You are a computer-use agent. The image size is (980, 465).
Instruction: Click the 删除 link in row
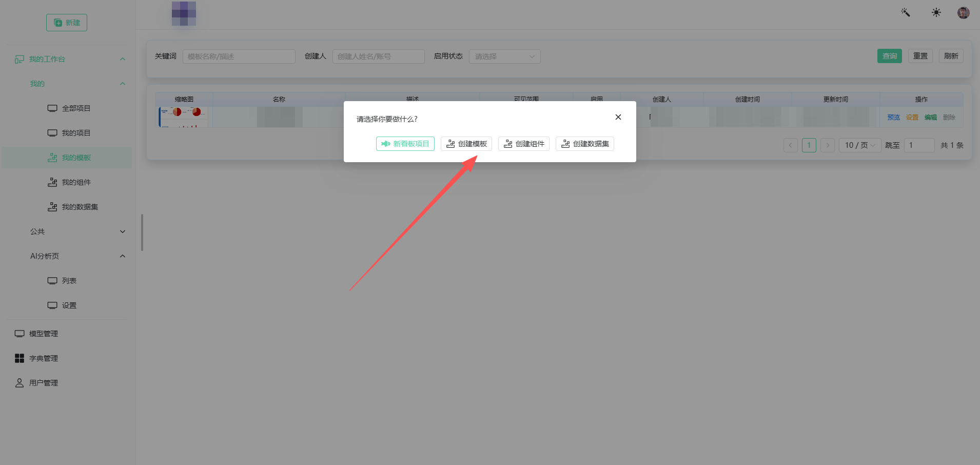point(949,118)
